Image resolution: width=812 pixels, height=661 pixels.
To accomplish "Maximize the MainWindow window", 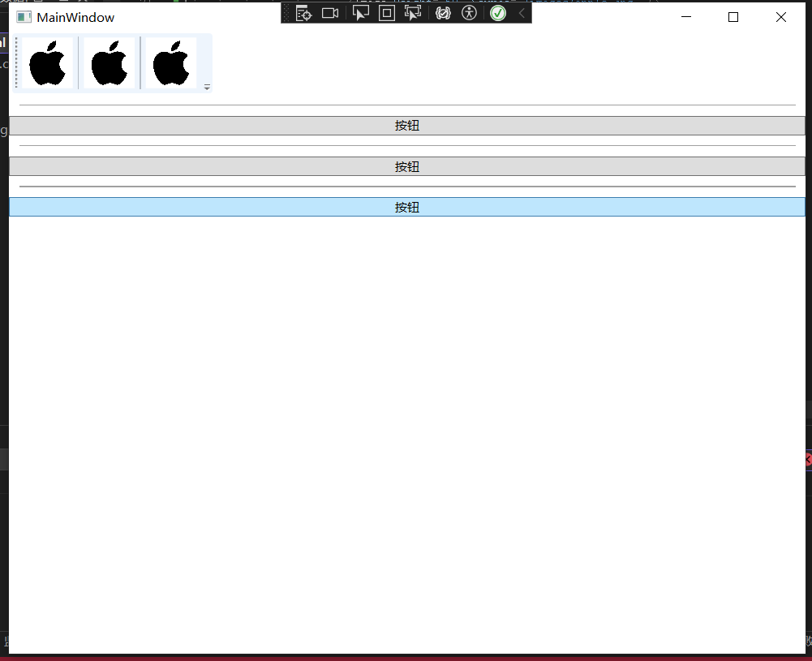I will 733,17.
